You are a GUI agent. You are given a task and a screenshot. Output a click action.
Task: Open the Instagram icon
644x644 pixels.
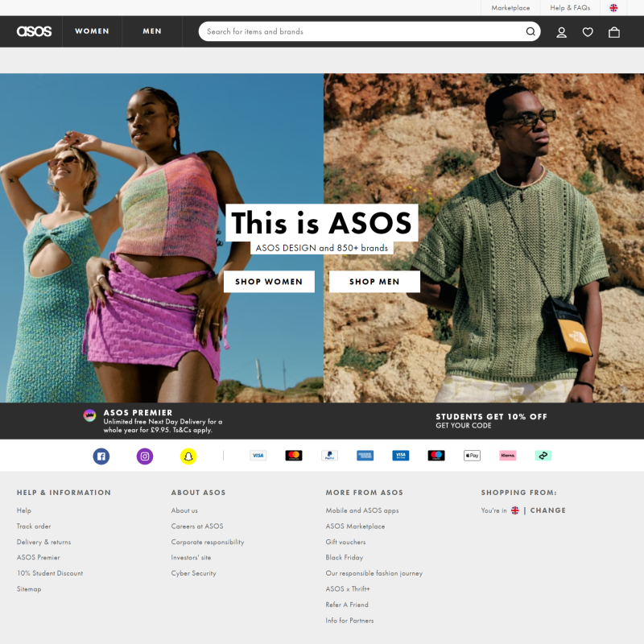(x=145, y=456)
